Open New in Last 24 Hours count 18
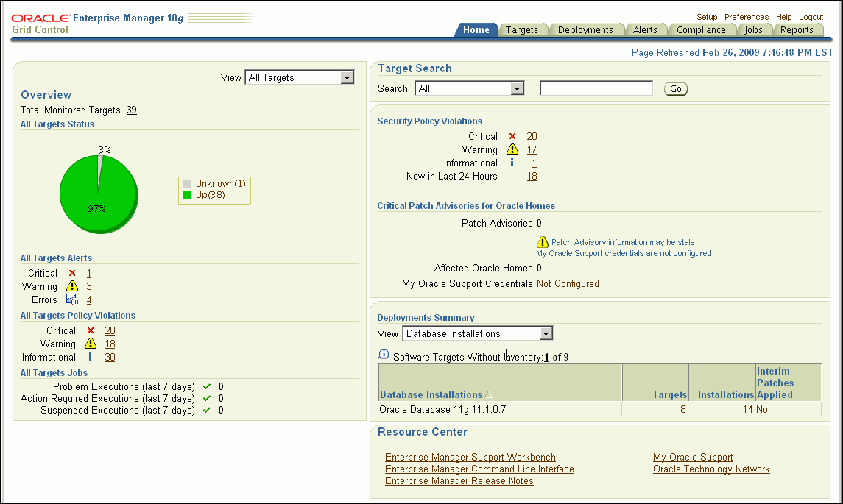Screen dimensions: 843x504 [532, 177]
